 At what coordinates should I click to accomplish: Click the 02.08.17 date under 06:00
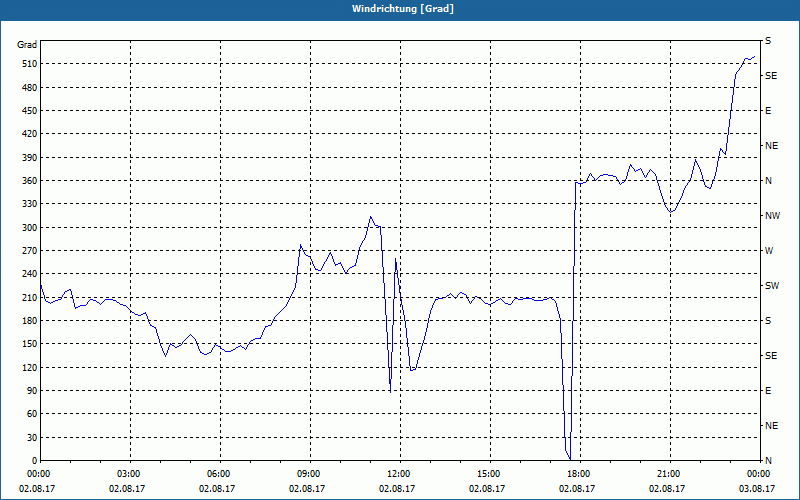[x=217, y=489]
